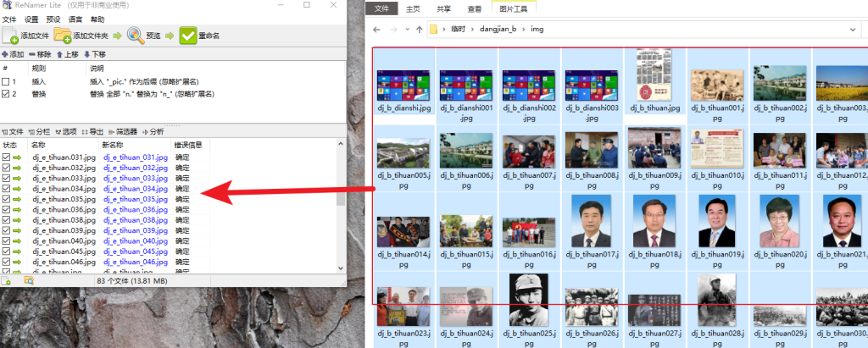
Task: Uncheck the dj_e_tihuan.031.jpg file checkbox
Action: point(7,157)
